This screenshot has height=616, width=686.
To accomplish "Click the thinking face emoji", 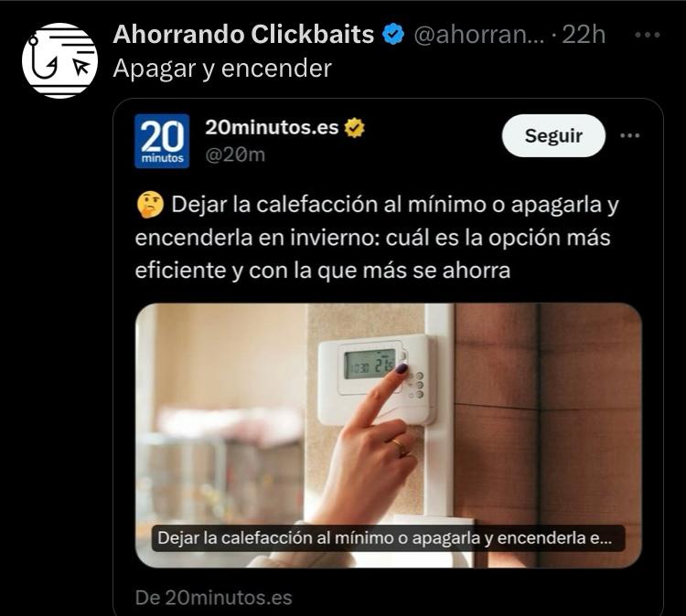I will [150, 205].
